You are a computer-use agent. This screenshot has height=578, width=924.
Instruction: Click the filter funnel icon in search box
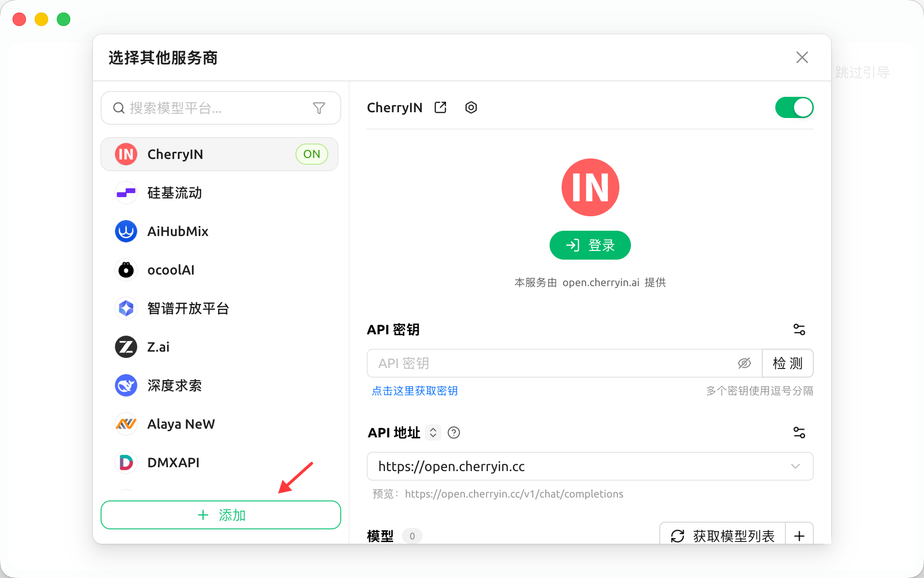319,108
